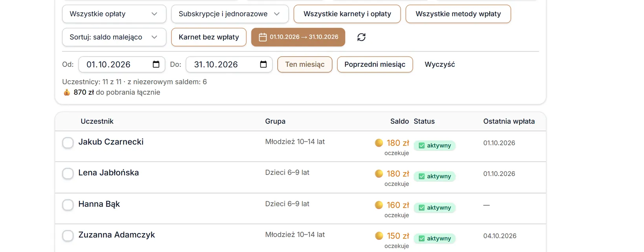Tick the checkbox for Hanna Bąk
The height and width of the screenshot is (252, 644).
tap(68, 205)
